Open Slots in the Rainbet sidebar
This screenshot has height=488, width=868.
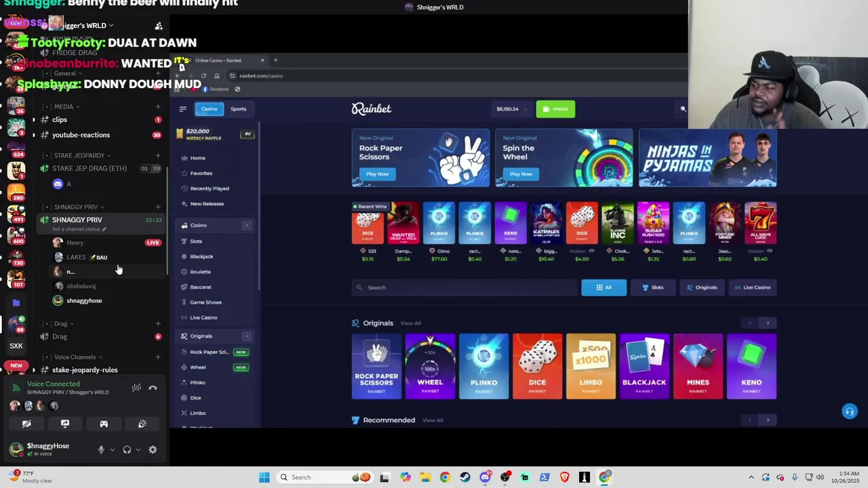[x=195, y=241]
